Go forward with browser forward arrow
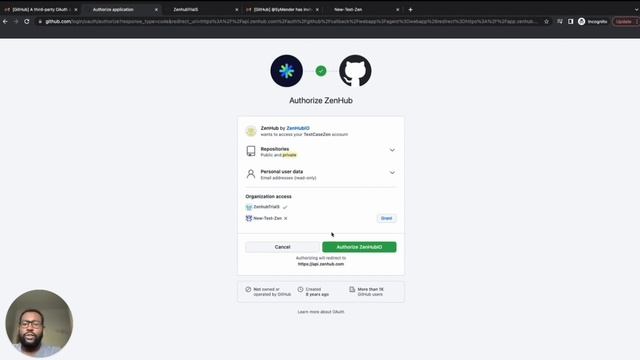The height and width of the screenshot is (360, 640). 16,21
